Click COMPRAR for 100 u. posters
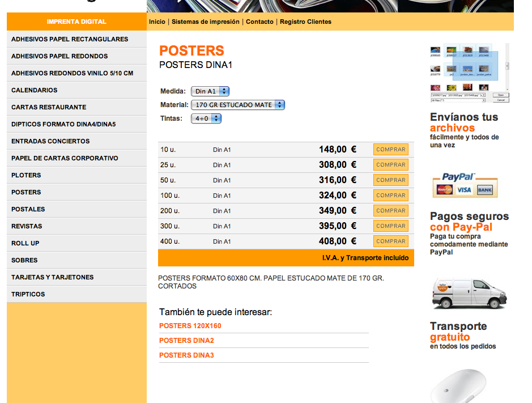 (x=390, y=195)
